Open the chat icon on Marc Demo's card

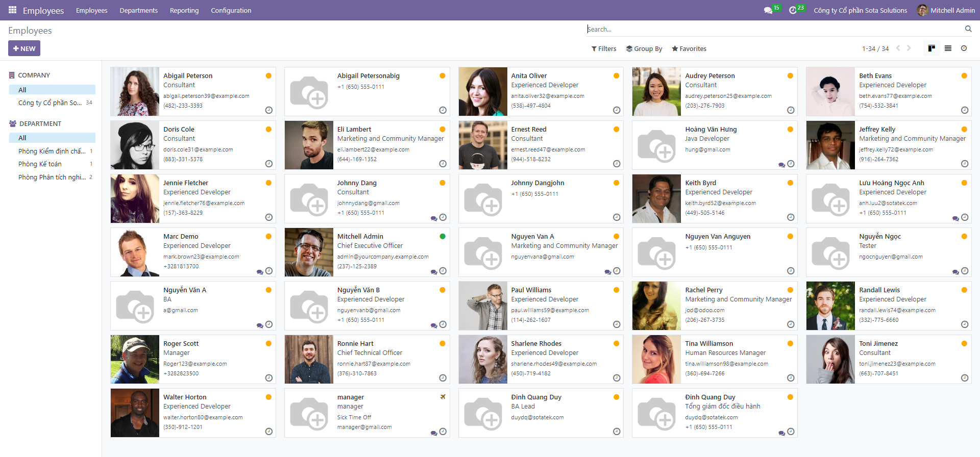coord(260,272)
